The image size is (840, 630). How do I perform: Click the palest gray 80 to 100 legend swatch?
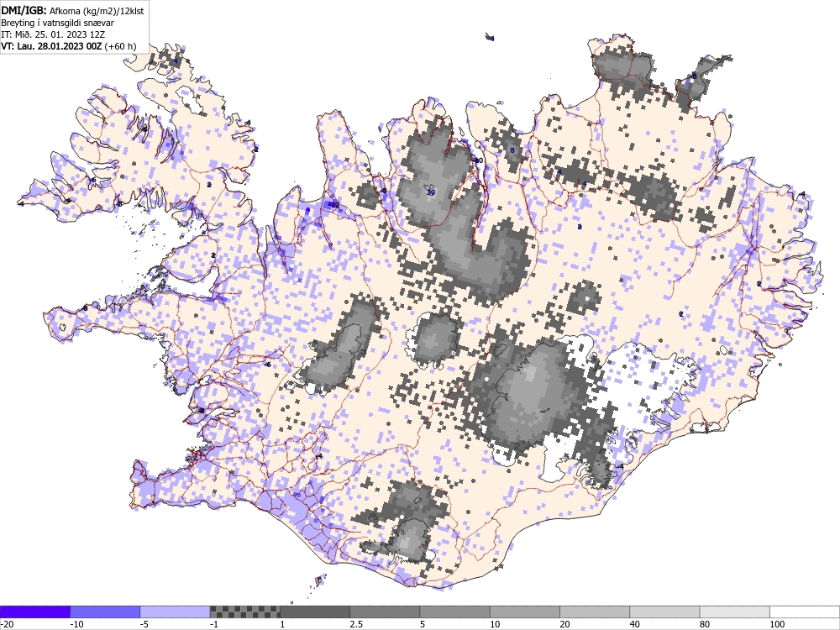(x=734, y=612)
